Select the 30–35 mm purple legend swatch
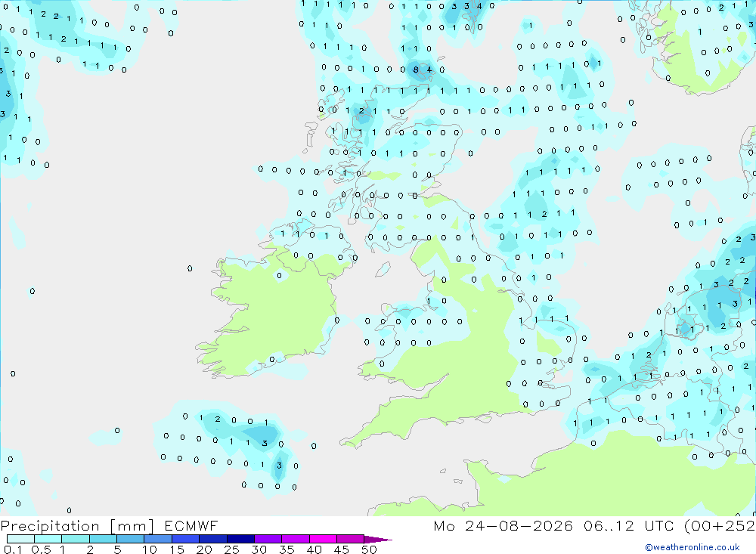The width and height of the screenshot is (756, 554). pyautogui.click(x=268, y=539)
